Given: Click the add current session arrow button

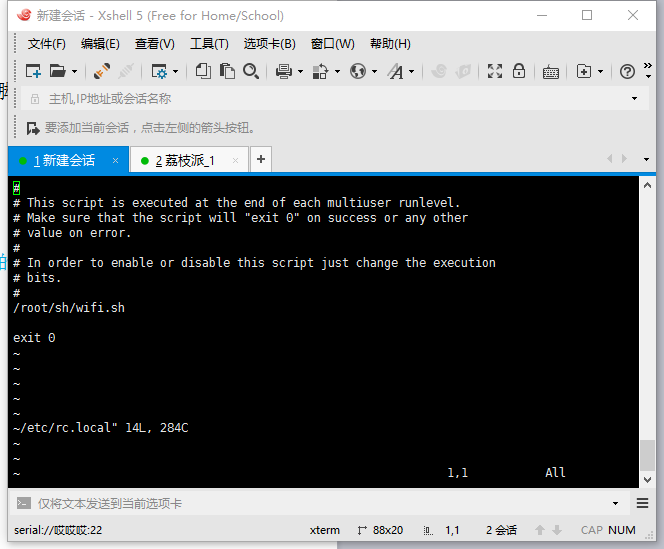Looking at the screenshot, I should pos(33,128).
